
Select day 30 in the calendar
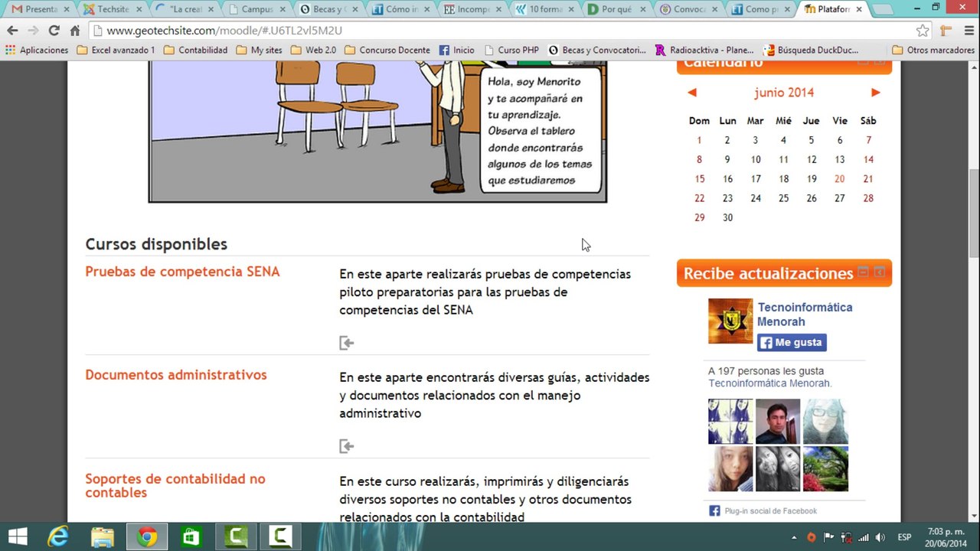click(x=727, y=218)
